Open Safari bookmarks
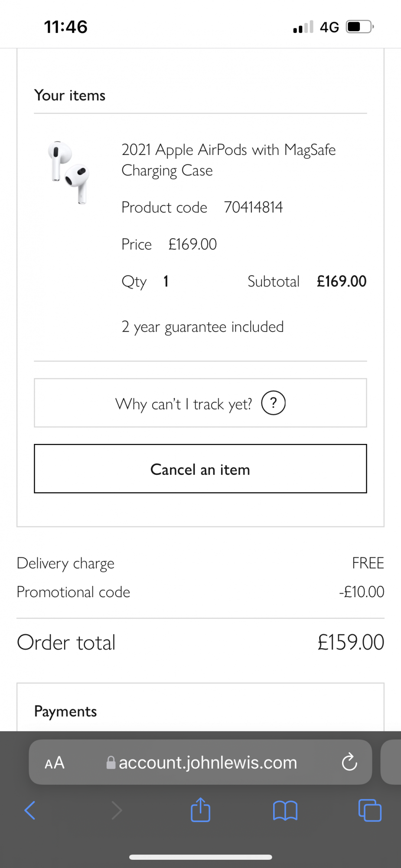Viewport: 401px width, 868px height. click(x=285, y=810)
